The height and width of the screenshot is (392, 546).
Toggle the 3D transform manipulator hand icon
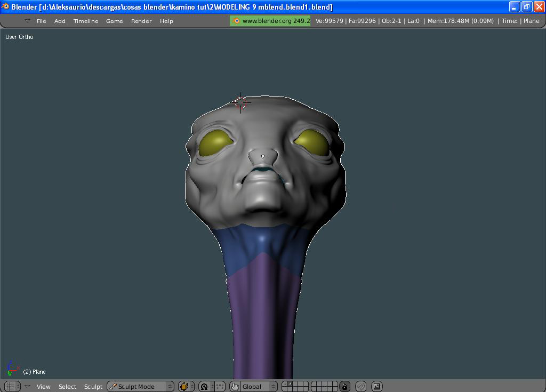click(235, 387)
